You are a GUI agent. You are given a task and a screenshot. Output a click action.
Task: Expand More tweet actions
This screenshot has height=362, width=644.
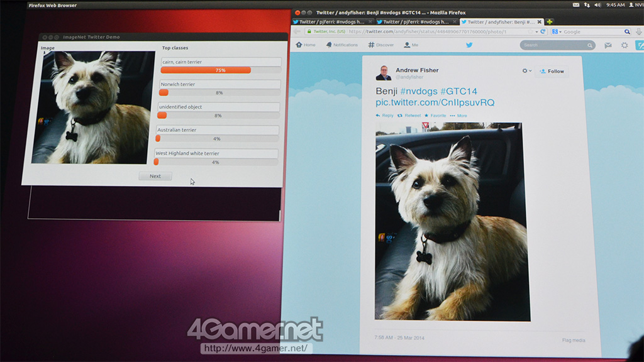[x=458, y=116]
